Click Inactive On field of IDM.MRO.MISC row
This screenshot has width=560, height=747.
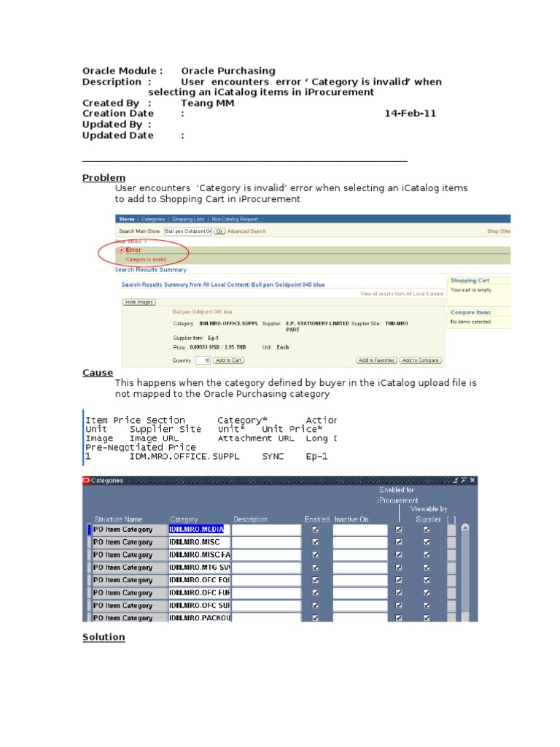click(x=360, y=542)
